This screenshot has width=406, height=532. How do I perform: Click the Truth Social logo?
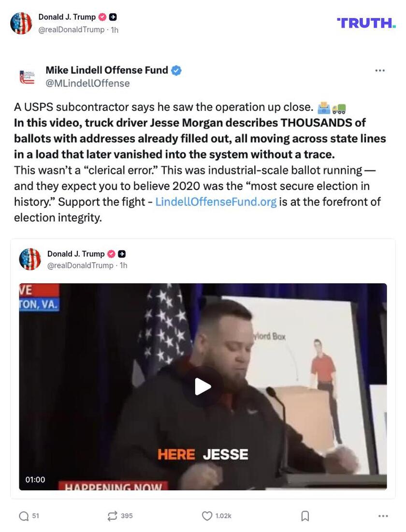tap(366, 23)
